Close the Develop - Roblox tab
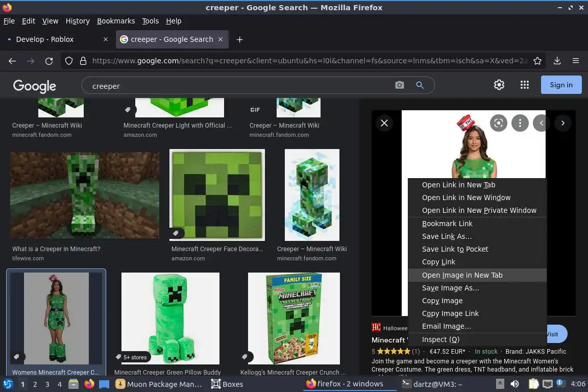588x392 pixels. click(106, 39)
